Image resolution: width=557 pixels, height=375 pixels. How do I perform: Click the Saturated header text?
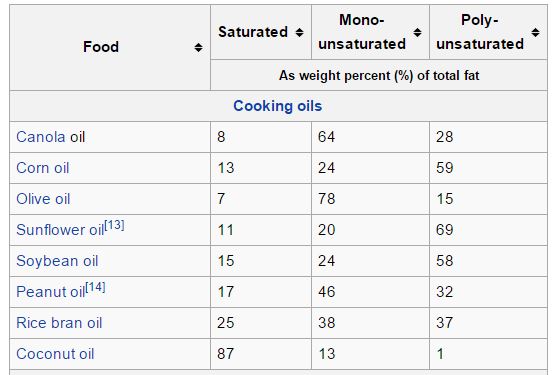tap(253, 32)
